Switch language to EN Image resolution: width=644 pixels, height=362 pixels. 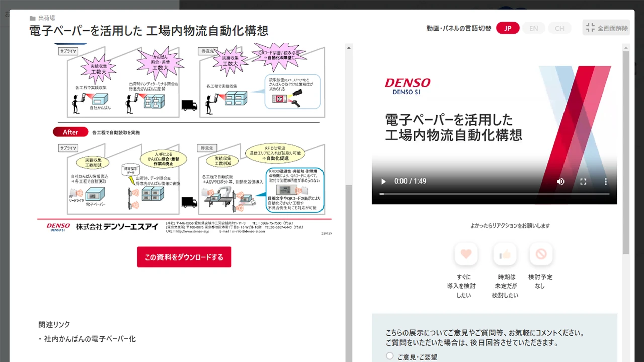tap(534, 28)
